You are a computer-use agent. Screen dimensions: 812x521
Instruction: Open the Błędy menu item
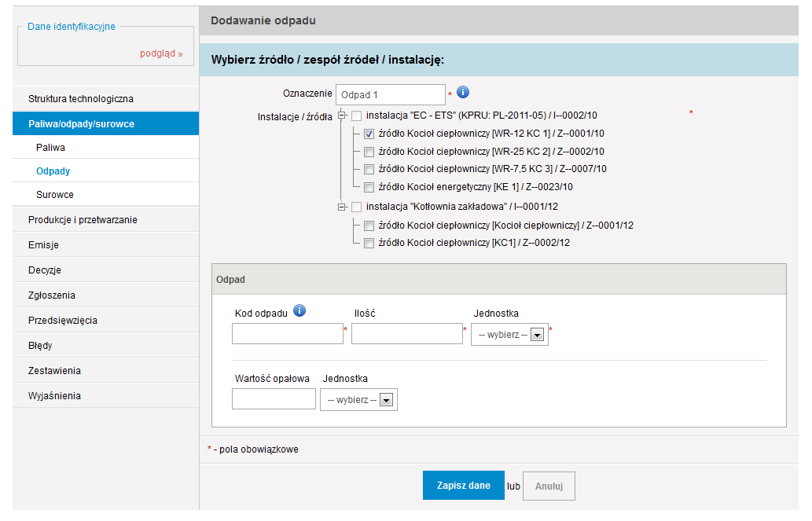(105, 346)
